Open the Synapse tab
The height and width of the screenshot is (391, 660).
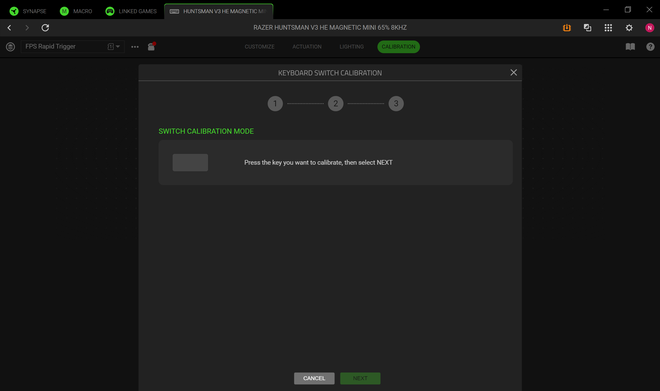coord(28,11)
